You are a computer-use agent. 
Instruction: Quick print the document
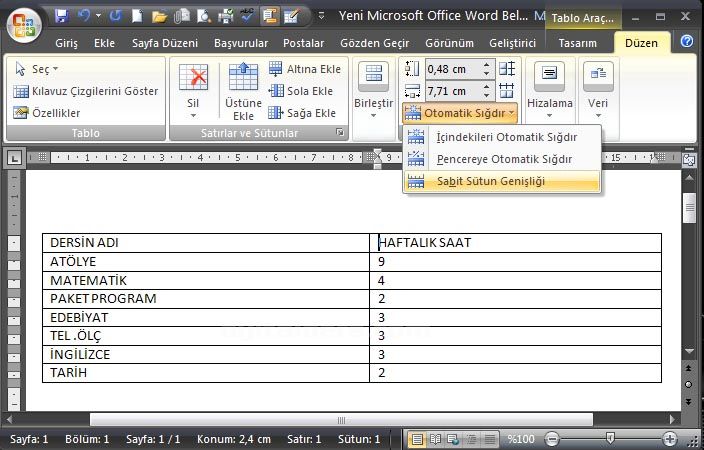226,17
